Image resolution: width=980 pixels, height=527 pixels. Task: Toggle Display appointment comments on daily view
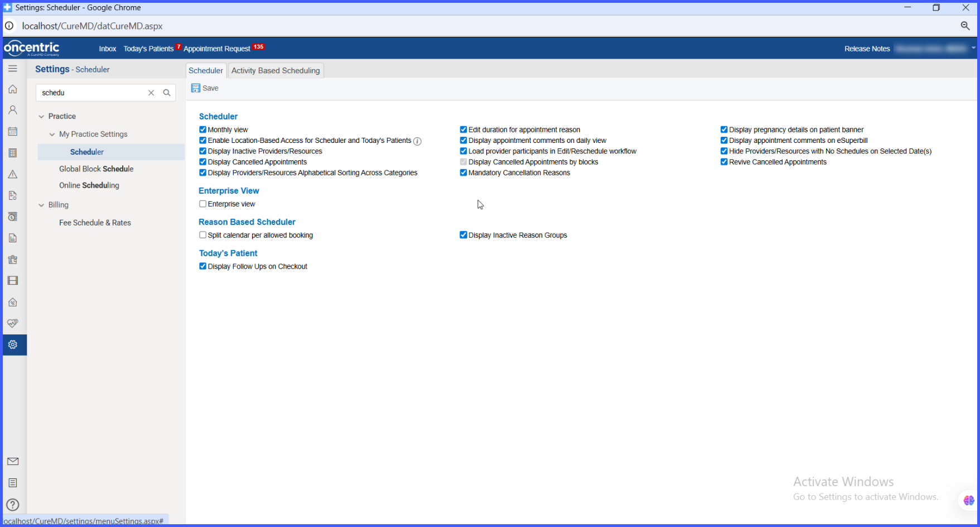464,141
